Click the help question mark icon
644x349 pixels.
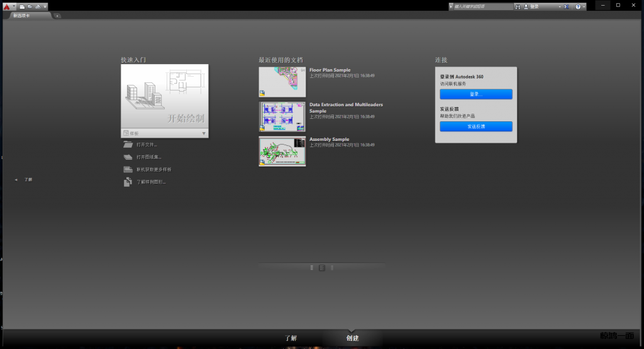577,6
